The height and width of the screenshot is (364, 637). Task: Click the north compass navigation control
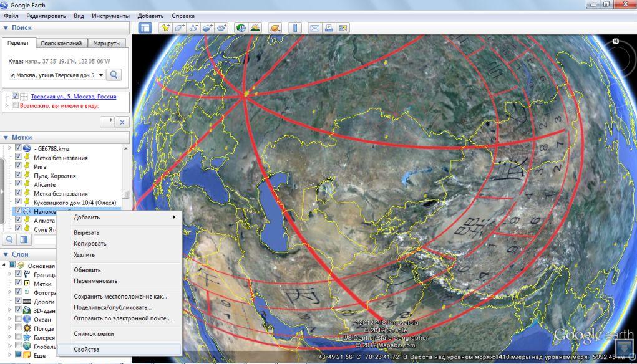coord(615,41)
